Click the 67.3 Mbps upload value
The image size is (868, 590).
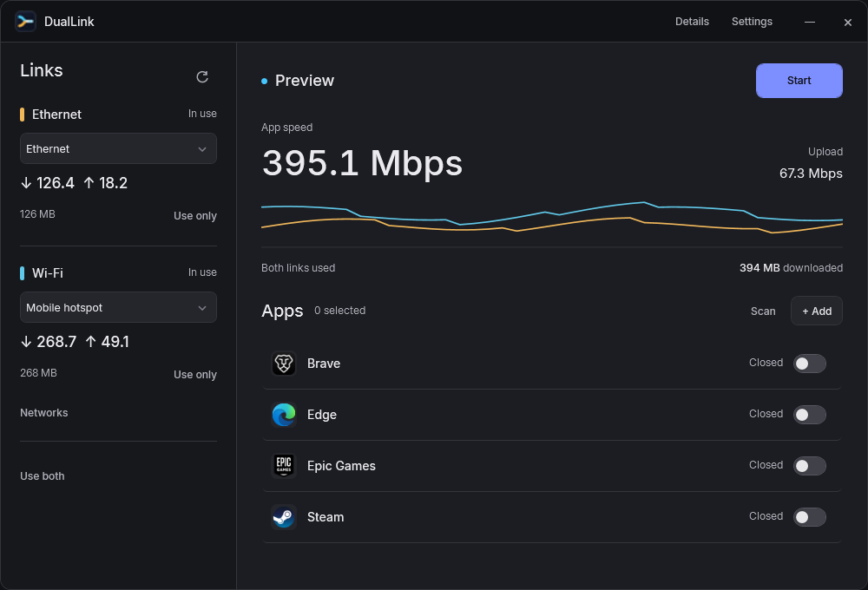(811, 174)
